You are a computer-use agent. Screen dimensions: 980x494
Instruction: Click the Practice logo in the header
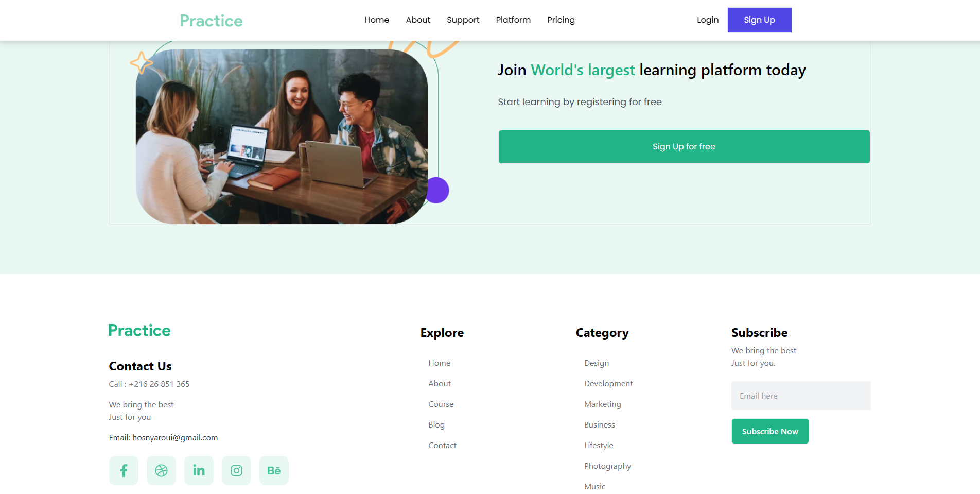click(x=211, y=20)
